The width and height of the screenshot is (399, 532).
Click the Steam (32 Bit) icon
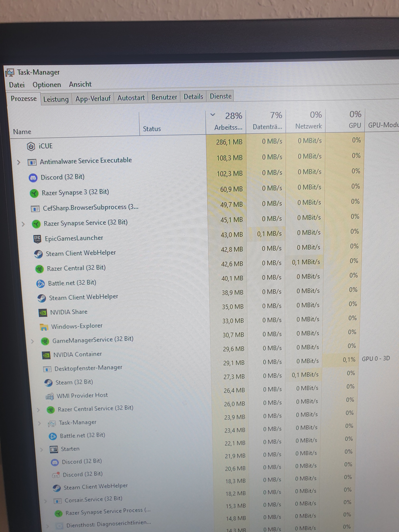[x=48, y=383]
